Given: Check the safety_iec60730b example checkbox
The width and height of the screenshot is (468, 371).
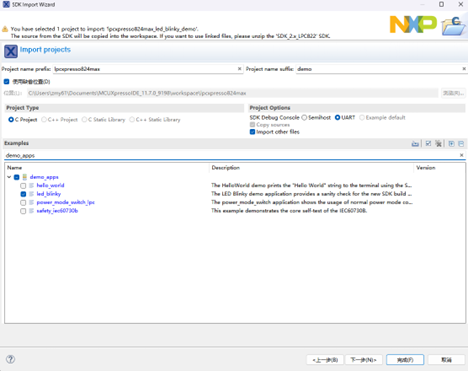Looking at the screenshot, I should (x=23, y=211).
